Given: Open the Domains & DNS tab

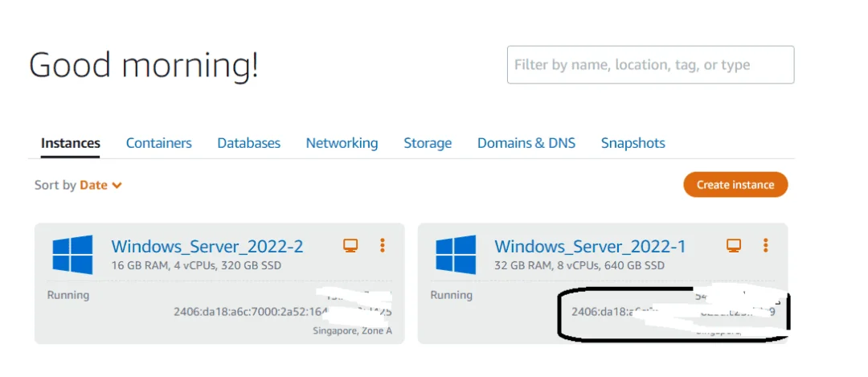Looking at the screenshot, I should [x=526, y=143].
